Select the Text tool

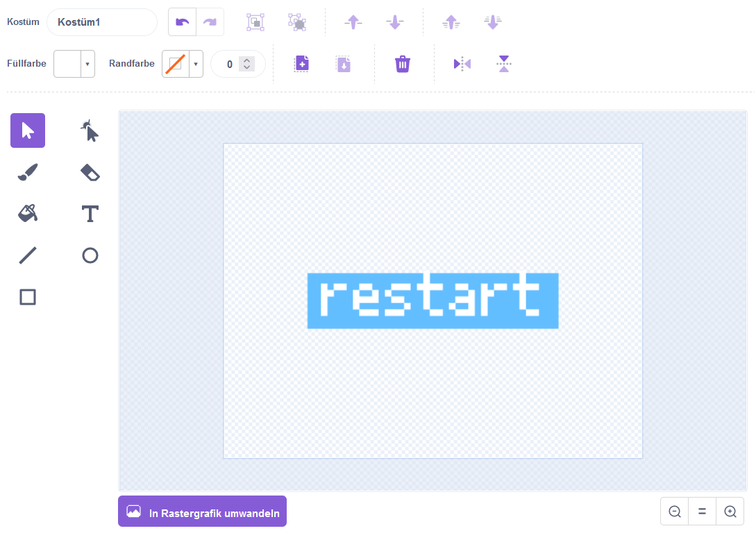[90, 214]
